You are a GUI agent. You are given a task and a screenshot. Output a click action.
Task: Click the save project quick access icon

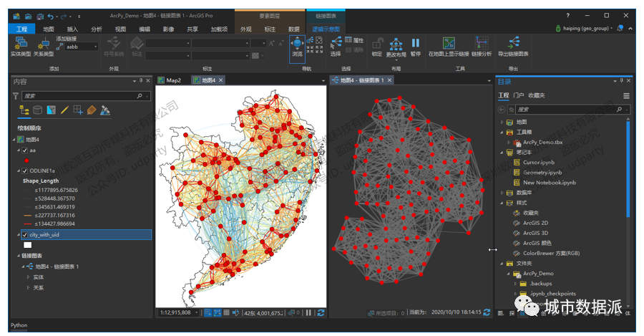point(40,16)
